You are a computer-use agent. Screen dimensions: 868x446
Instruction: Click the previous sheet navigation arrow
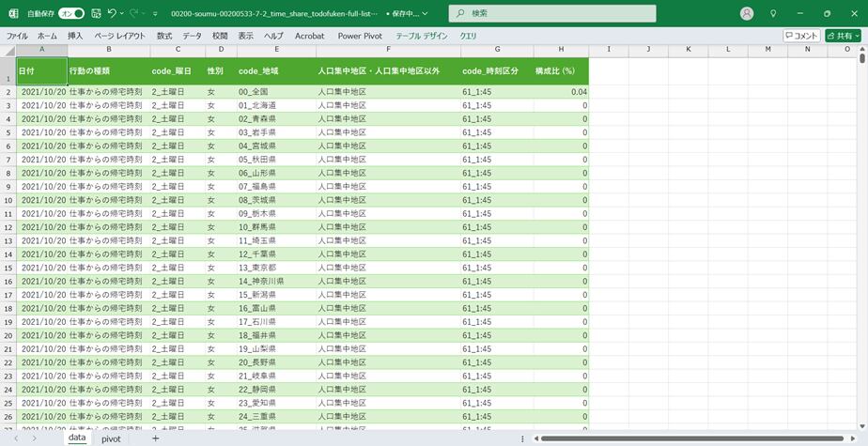18,438
